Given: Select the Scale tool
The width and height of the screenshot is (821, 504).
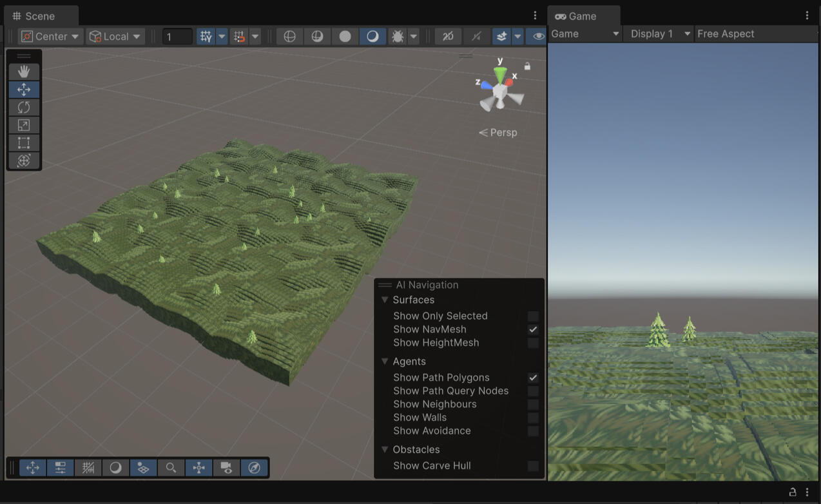Looking at the screenshot, I should coord(24,125).
